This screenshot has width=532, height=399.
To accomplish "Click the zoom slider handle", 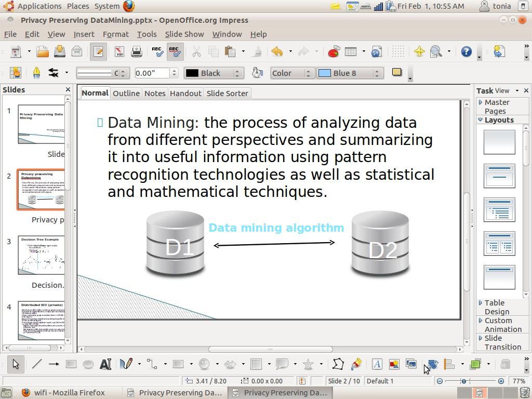I will pyautogui.click(x=463, y=381).
